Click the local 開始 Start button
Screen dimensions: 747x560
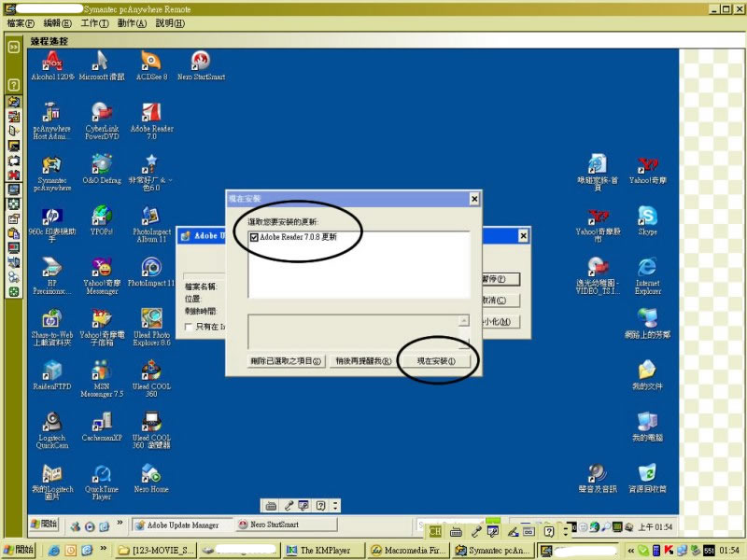click(19, 550)
